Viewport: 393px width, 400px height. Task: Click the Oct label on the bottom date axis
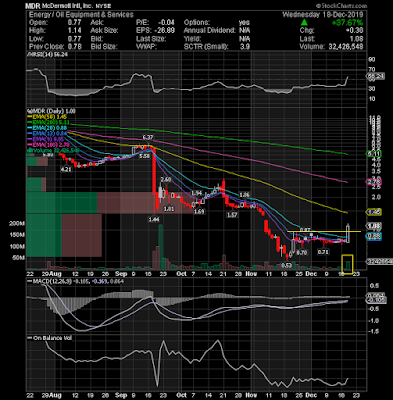pos(181,395)
